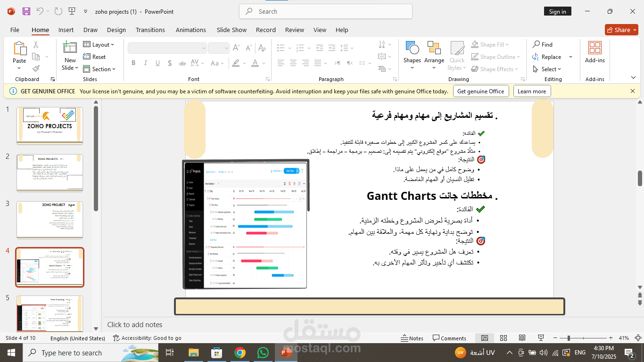Click the zoom in plus button

611,338
